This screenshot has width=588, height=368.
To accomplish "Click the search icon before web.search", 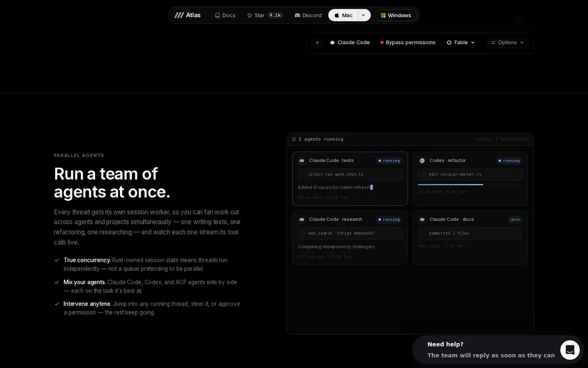I will pos(303,233).
